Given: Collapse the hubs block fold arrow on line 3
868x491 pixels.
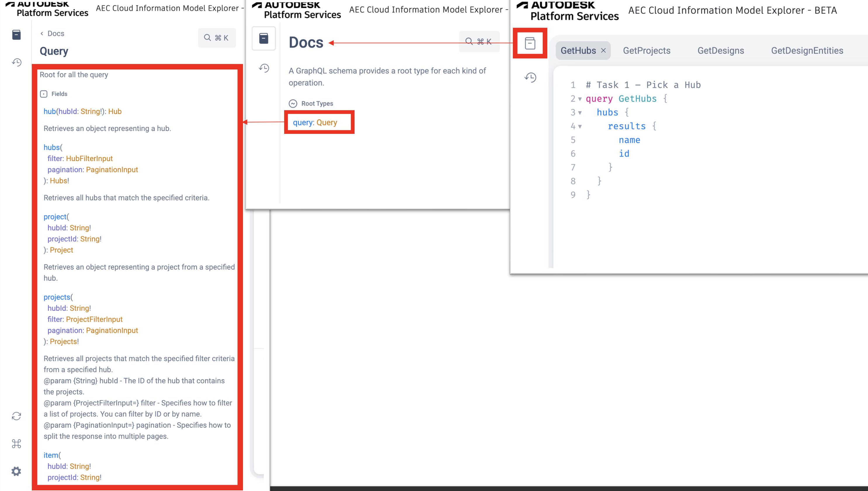Looking at the screenshot, I should point(580,113).
